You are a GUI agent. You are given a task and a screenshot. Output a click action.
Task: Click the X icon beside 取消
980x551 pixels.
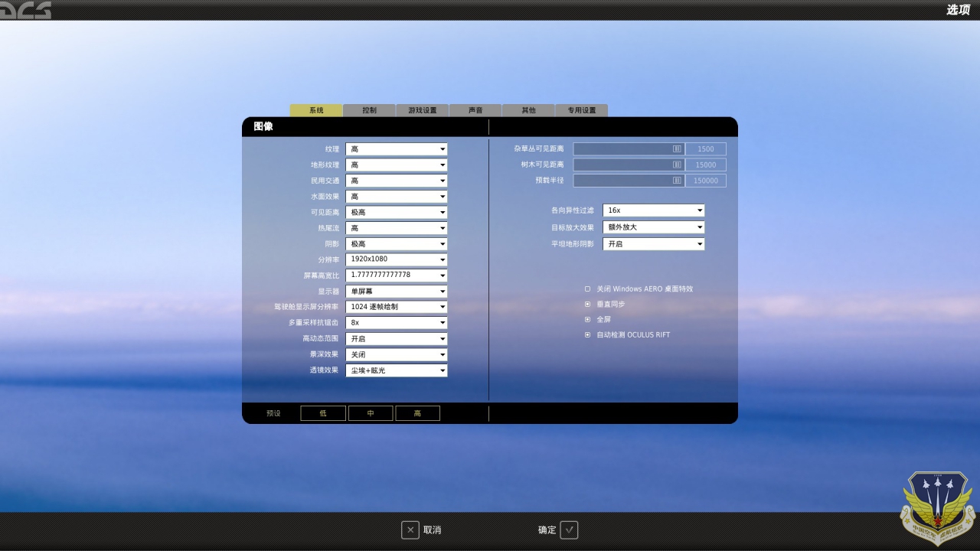click(410, 530)
